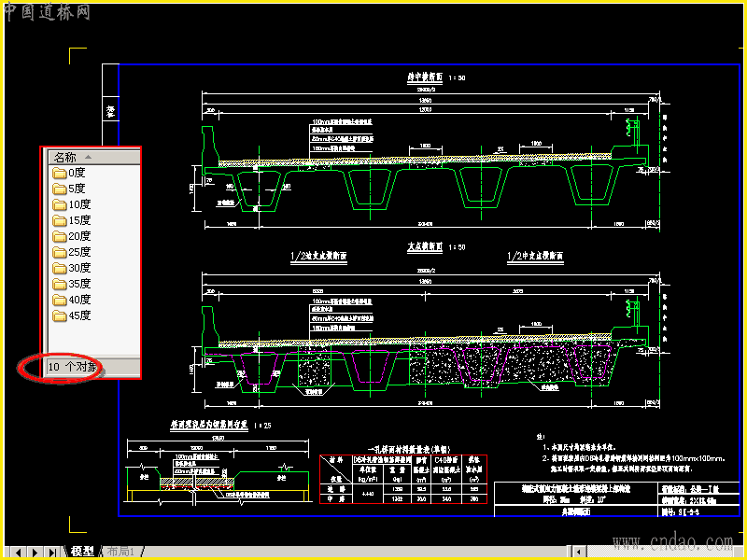The width and height of the screenshot is (747, 560).
Task: Click the red-bordered material quantity table
Action: pos(403,479)
